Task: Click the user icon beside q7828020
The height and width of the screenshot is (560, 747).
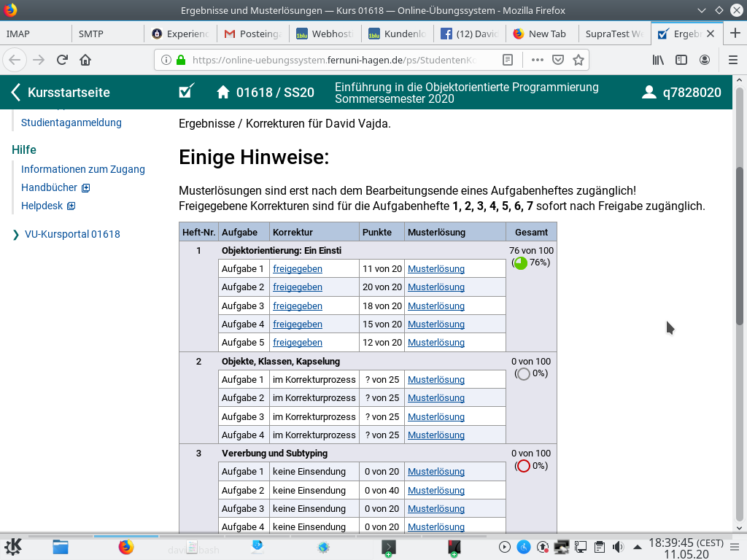Action: pos(649,93)
